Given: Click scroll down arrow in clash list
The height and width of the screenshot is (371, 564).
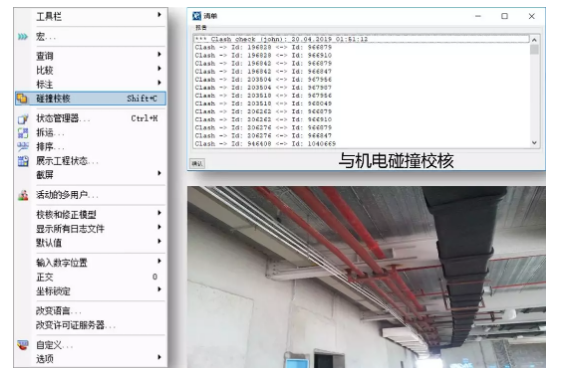Looking at the screenshot, I should [x=534, y=143].
